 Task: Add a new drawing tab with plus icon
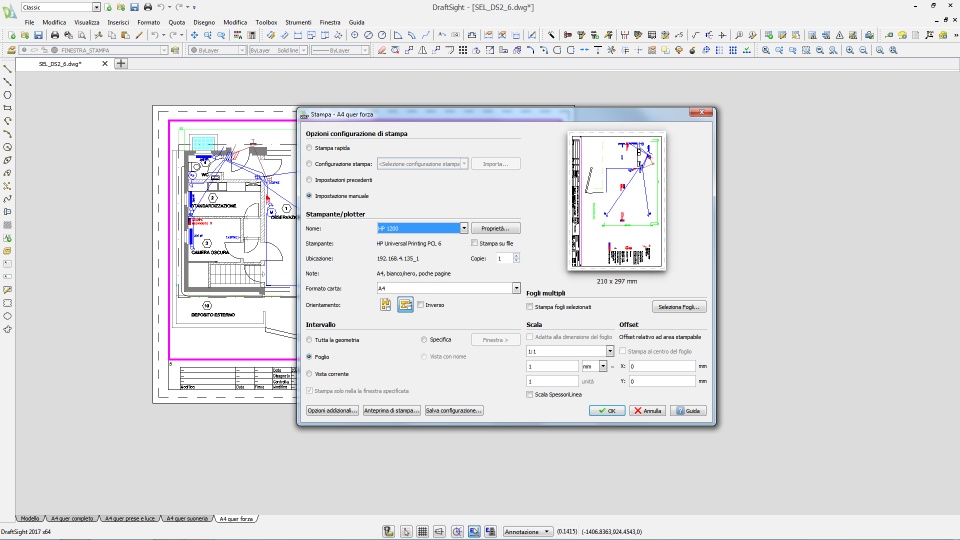(121, 64)
